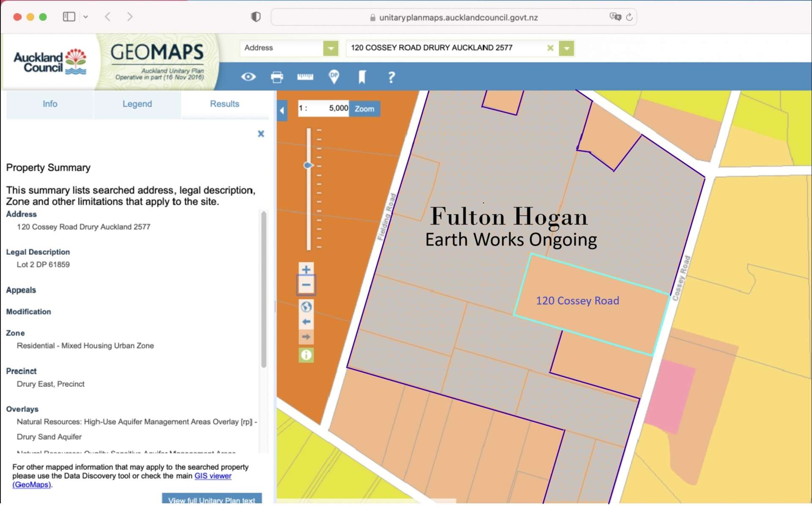Close the Property Summary panel
The height and width of the screenshot is (505, 812).
click(261, 134)
